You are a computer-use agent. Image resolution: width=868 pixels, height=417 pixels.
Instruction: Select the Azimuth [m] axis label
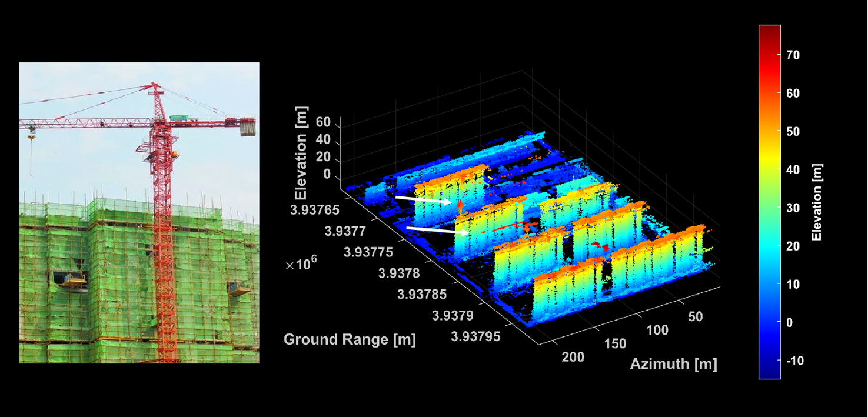[x=673, y=364]
